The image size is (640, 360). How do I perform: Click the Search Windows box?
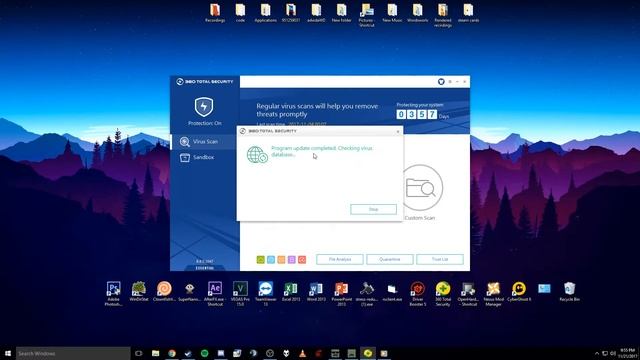tap(73, 353)
